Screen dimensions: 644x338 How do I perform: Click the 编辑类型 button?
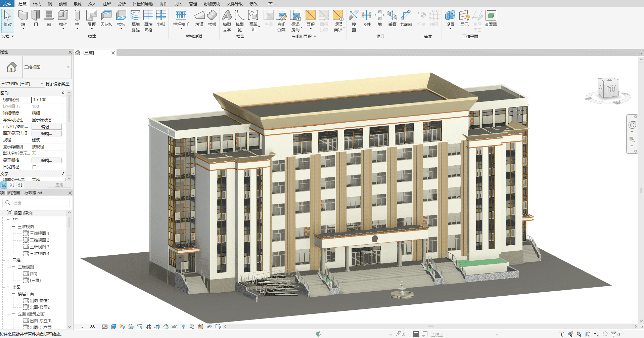point(58,84)
